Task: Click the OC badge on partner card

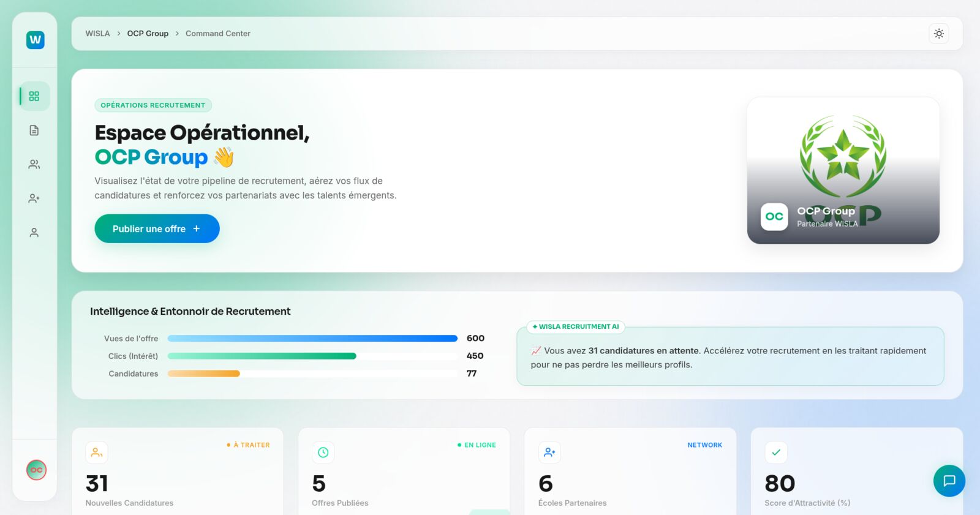Action: tap(774, 217)
